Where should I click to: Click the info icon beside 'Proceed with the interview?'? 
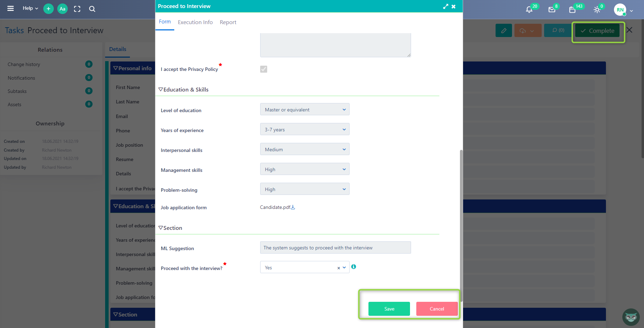point(353,267)
